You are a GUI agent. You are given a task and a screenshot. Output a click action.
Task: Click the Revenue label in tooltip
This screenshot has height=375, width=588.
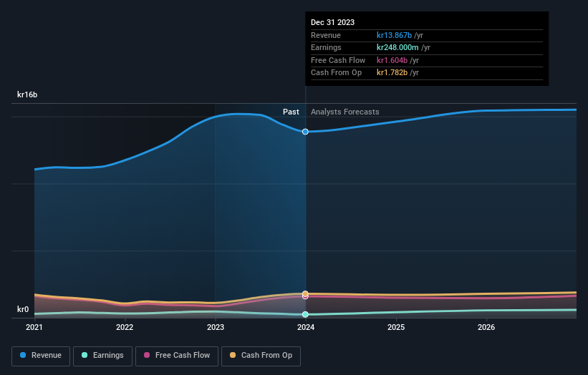coord(325,35)
